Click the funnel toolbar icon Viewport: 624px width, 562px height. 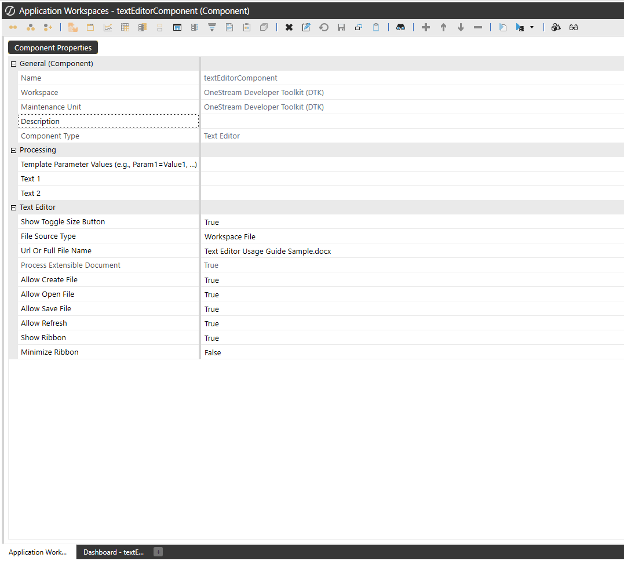coord(212,27)
